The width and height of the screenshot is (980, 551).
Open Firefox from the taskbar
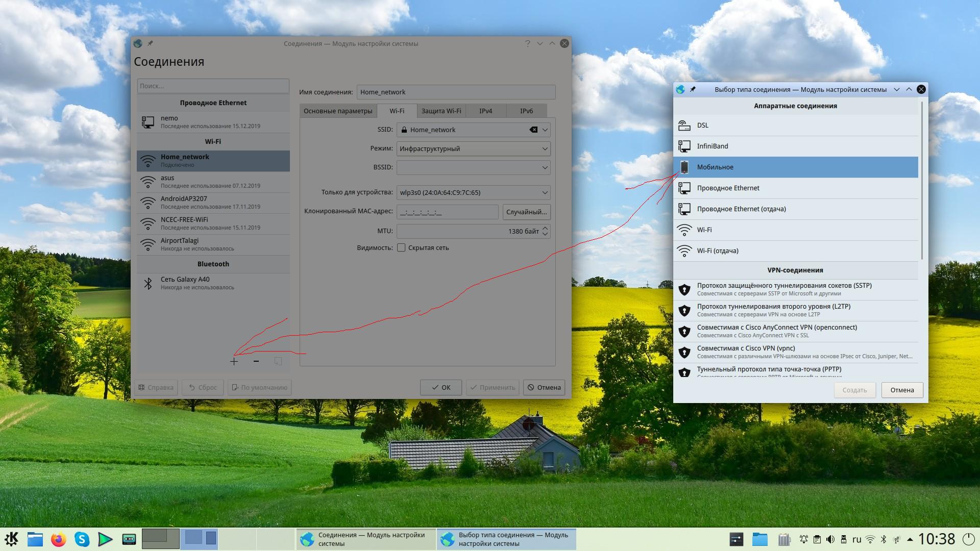[59, 539]
